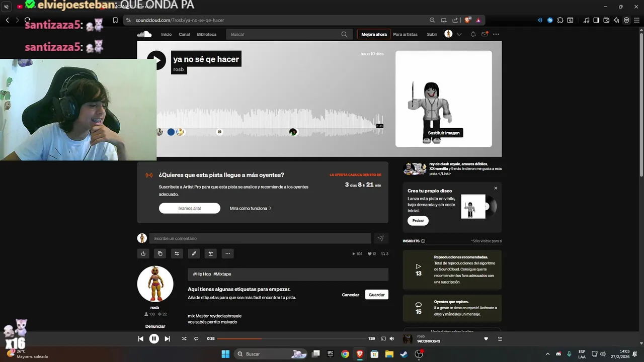
Task: Seek in the bottom player progress bar
Action: point(291,339)
